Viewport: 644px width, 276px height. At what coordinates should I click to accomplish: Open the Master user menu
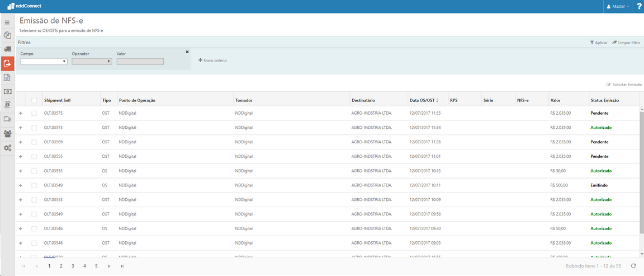pyautogui.click(x=618, y=6)
